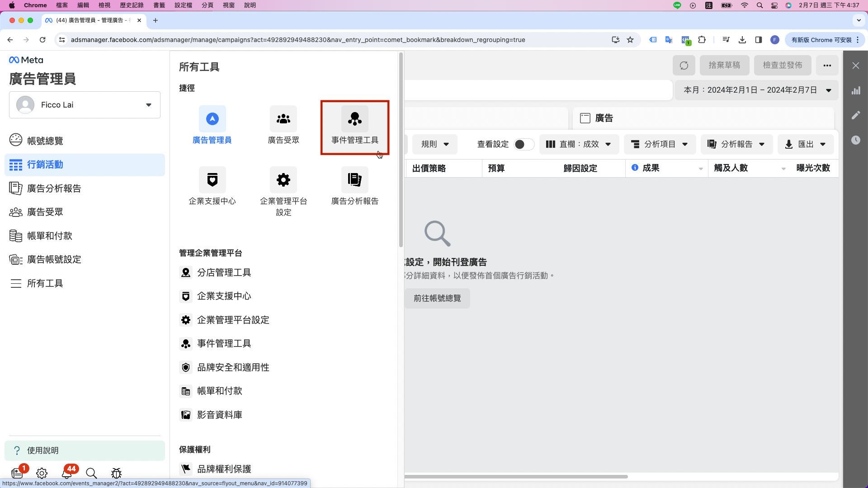Open the 分析報告 dropdown
Viewport: 868px width, 488px height.
click(x=737, y=144)
